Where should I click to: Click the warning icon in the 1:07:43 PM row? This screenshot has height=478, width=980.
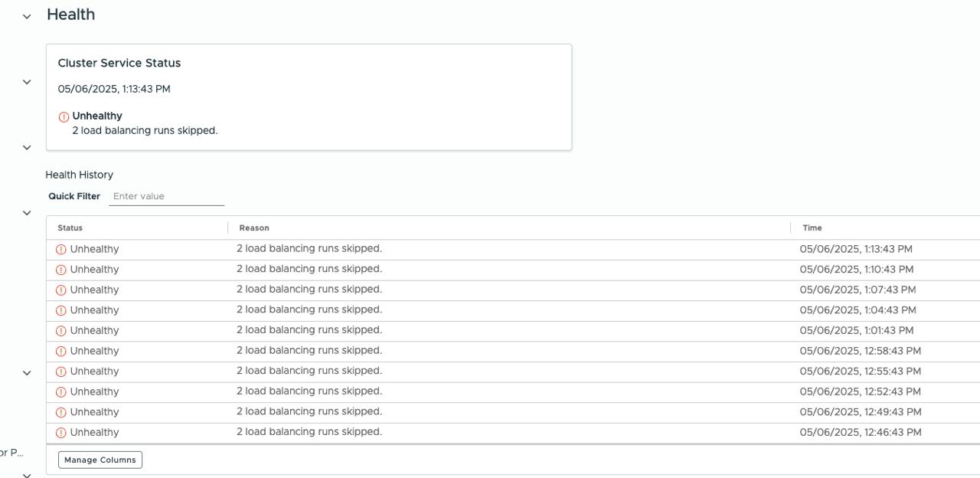(x=61, y=290)
